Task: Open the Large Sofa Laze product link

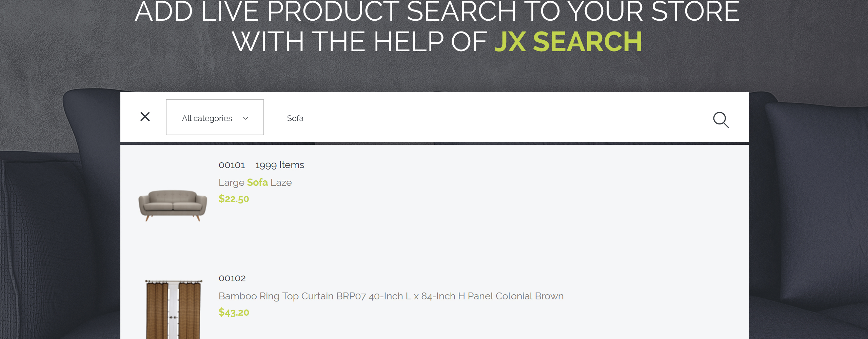Action: click(255, 182)
